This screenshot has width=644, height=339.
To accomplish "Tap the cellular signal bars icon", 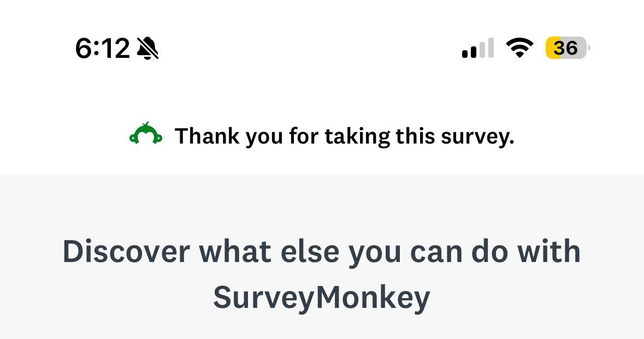I will [478, 49].
